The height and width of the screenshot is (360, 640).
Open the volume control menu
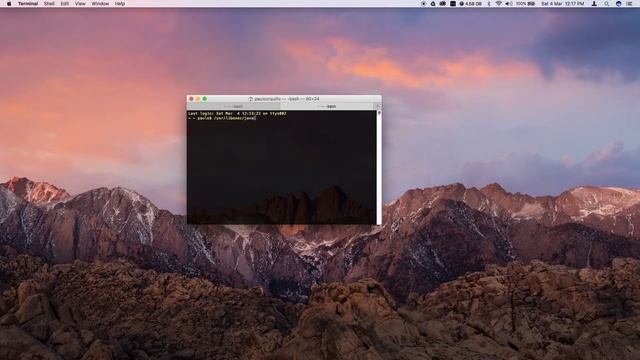509,4
